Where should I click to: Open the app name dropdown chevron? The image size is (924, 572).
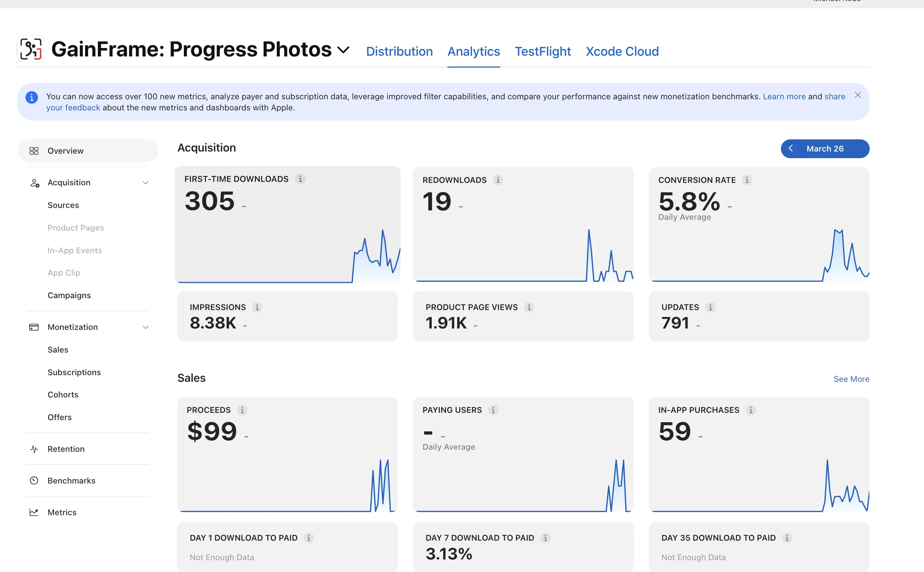click(343, 50)
